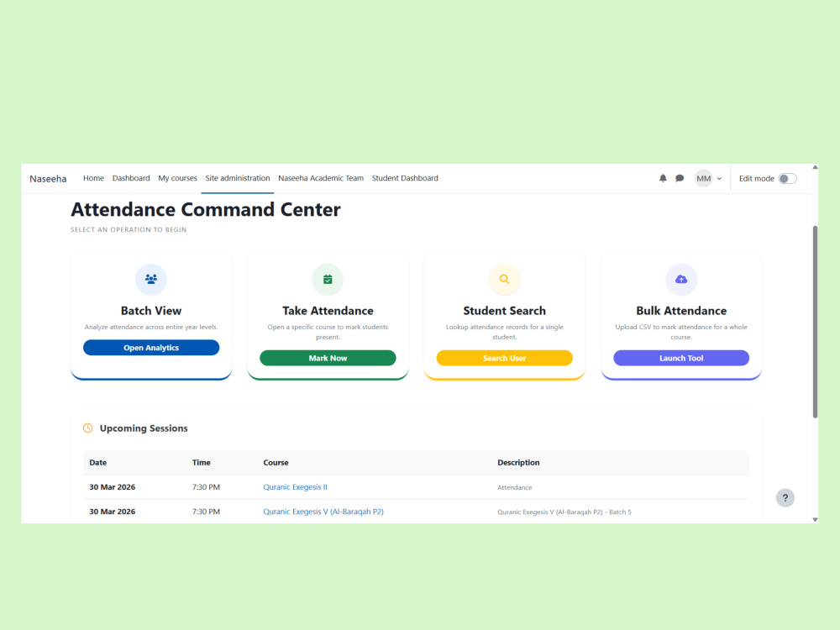840x630 pixels.
Task: Open the Student Dashboard menu item
Action: point(405,178)
